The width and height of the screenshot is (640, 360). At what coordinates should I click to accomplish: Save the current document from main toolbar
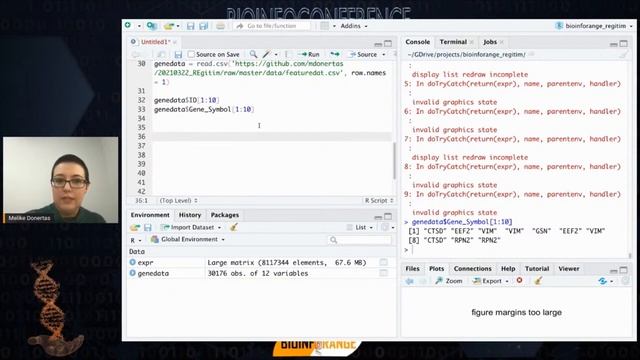click(191, 26)
